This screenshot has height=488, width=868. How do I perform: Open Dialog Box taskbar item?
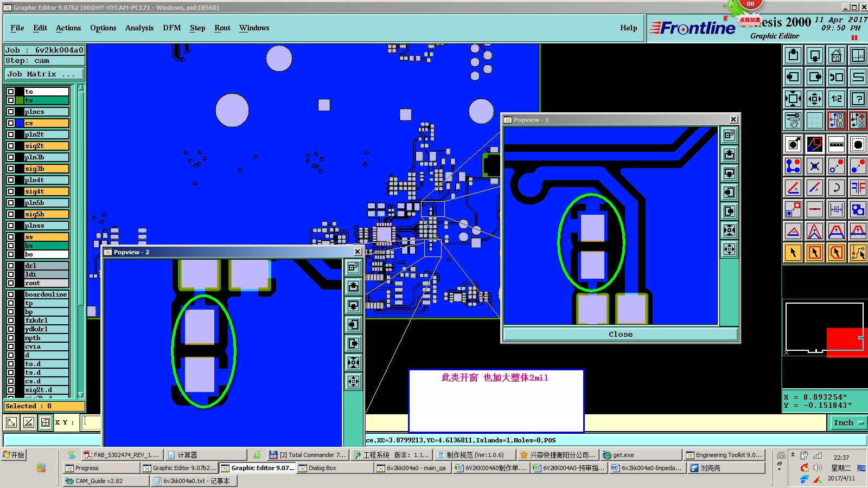click(x=334, y=468)
